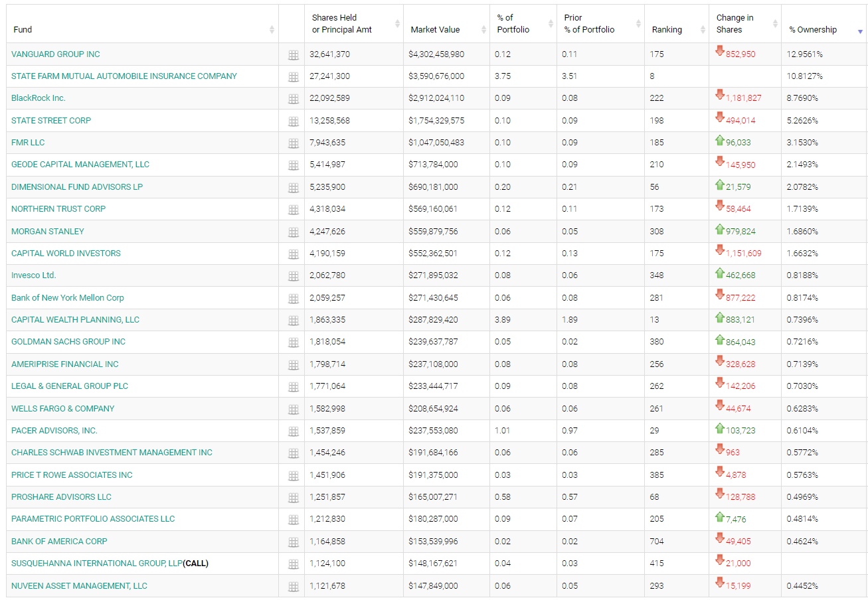Sort table by Fund column
868x600 pixels.
[143, 24]
